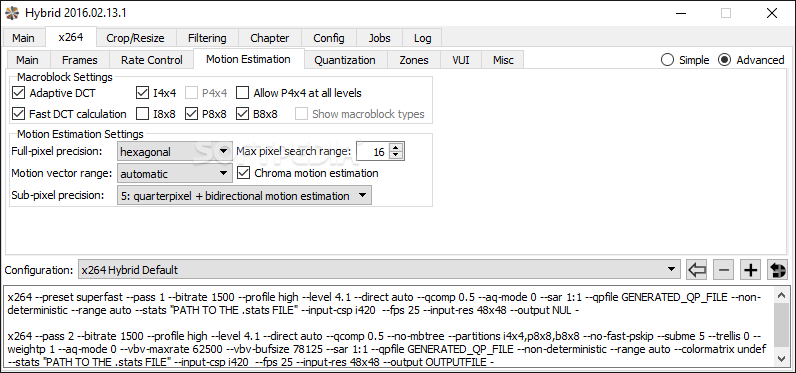Decrease Max pixel search range value

pyautogui.click(x=396, y=155)
